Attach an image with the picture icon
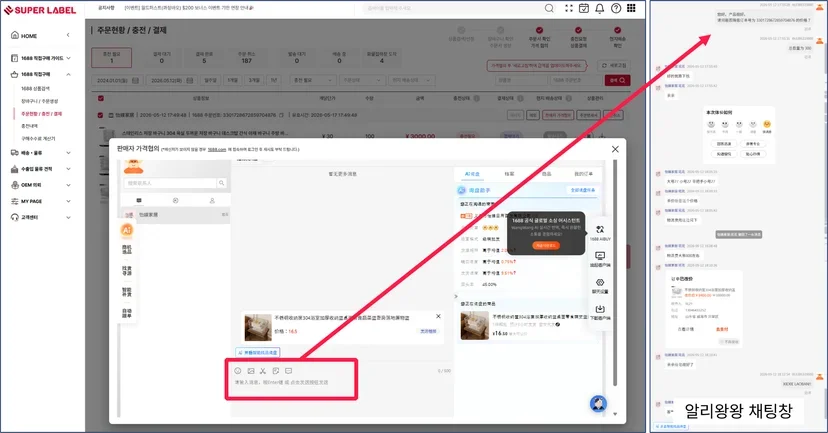This screenshot has width=828, height=433. pyautogui.click(x=251, y=371)
